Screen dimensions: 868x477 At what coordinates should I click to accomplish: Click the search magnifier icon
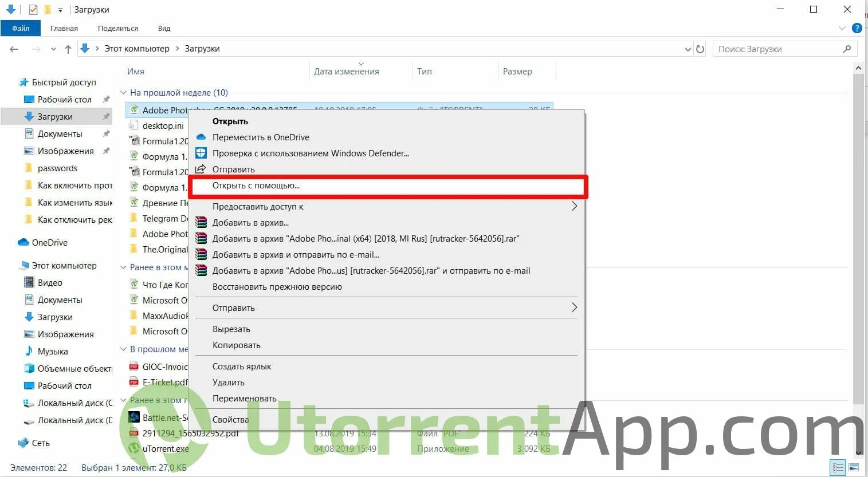847,49
